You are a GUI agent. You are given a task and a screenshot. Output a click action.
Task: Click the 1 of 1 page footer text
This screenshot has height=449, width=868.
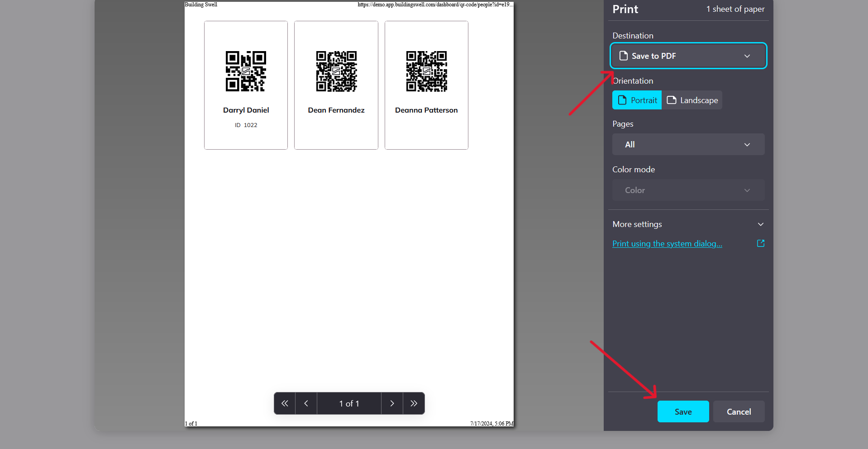[191, 424]
